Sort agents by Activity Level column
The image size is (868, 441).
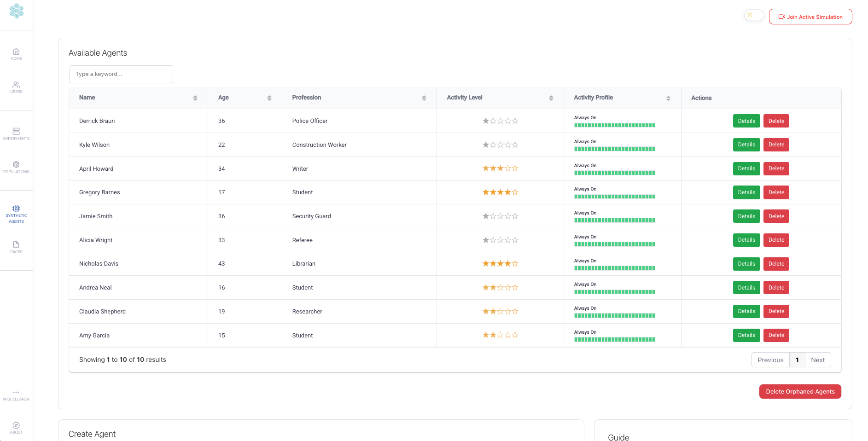pyautogui.click(x=551, y=98)
